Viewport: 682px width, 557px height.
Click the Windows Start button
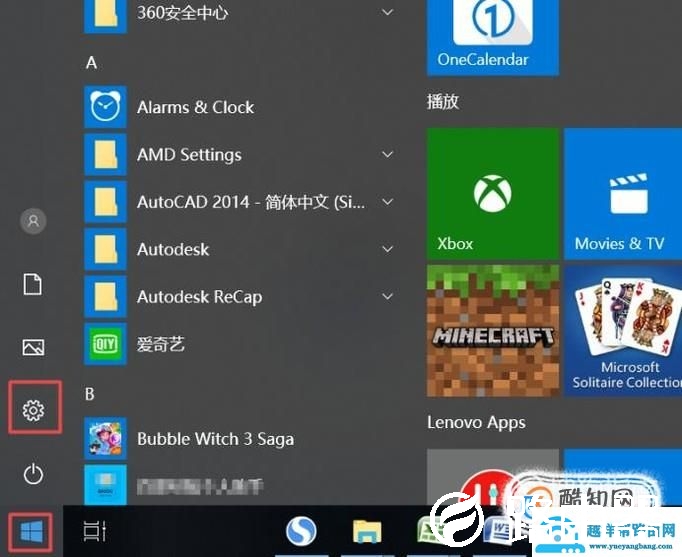point(31,532)
